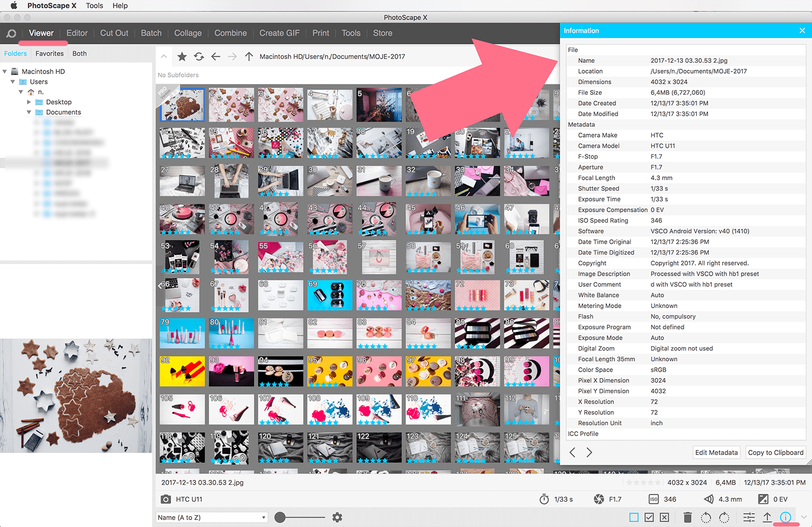Switch sidebar to Both view

pos(80,54)
